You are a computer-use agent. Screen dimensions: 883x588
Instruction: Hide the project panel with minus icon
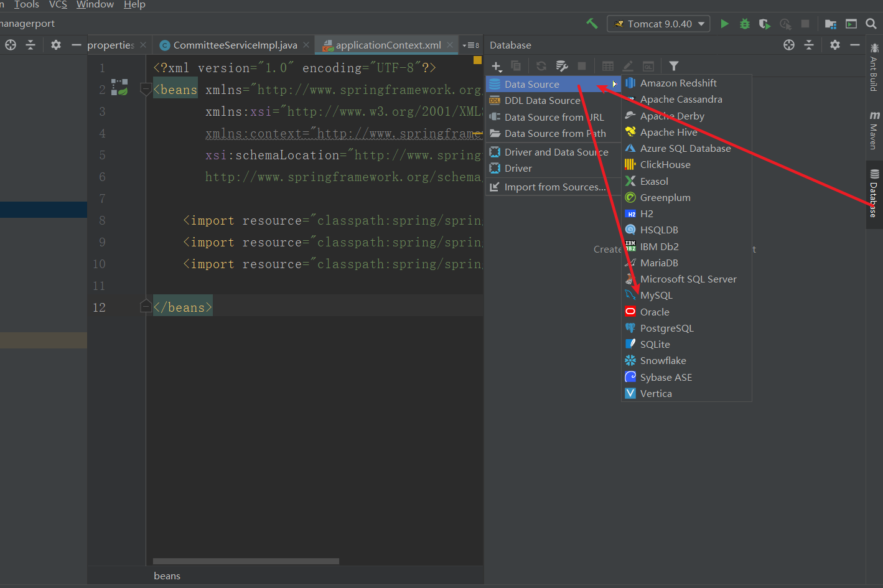[x=77, y=45]
